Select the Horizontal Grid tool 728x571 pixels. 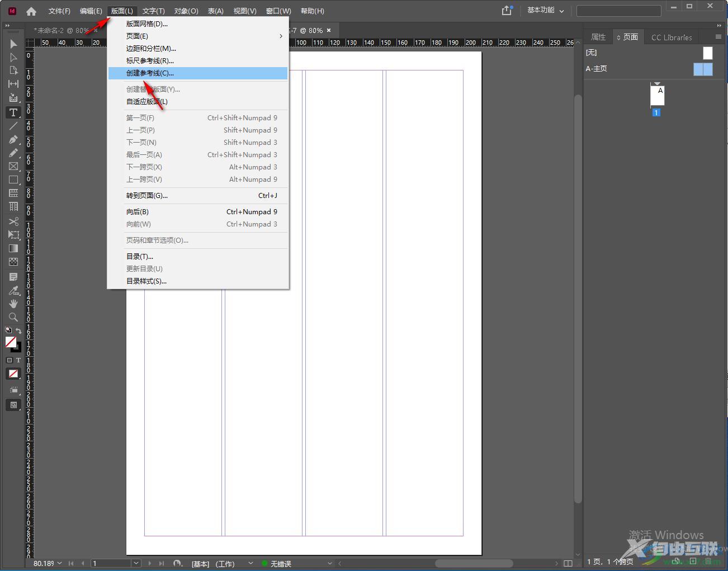click(x=13, y=193)
